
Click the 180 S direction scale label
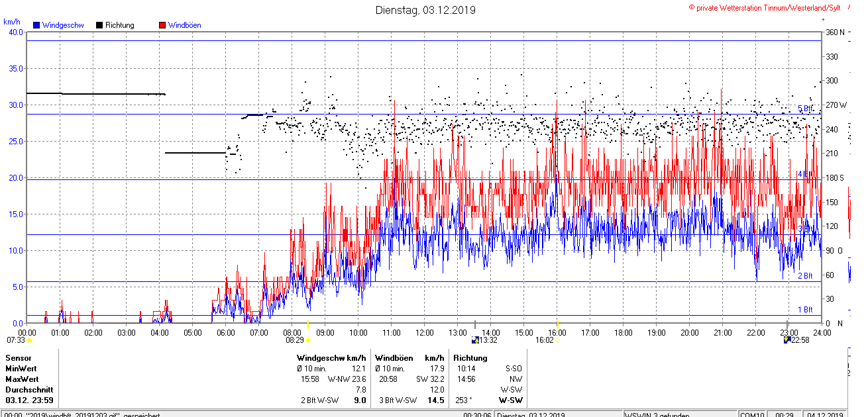(834, 178)
